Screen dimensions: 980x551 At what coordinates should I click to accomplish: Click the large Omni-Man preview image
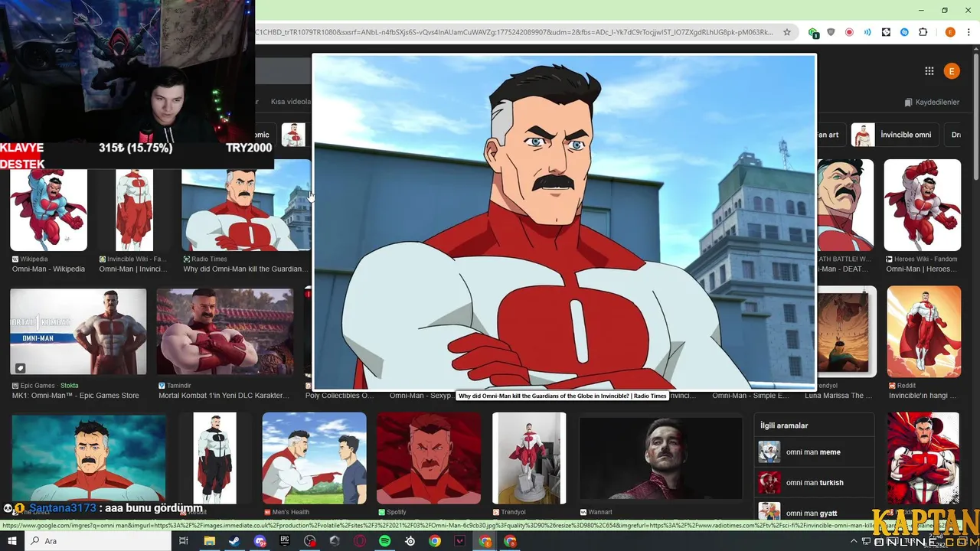pyautogui.click(x=564, y=223)
